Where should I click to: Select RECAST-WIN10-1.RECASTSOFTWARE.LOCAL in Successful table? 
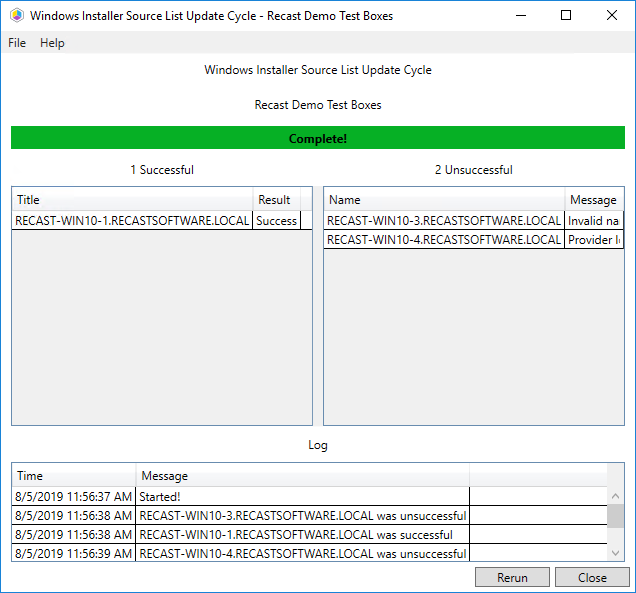tap(132, 221)
